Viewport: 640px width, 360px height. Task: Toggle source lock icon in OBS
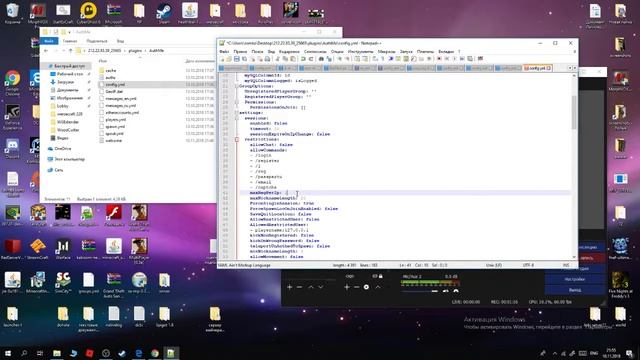tap(380, 276)
